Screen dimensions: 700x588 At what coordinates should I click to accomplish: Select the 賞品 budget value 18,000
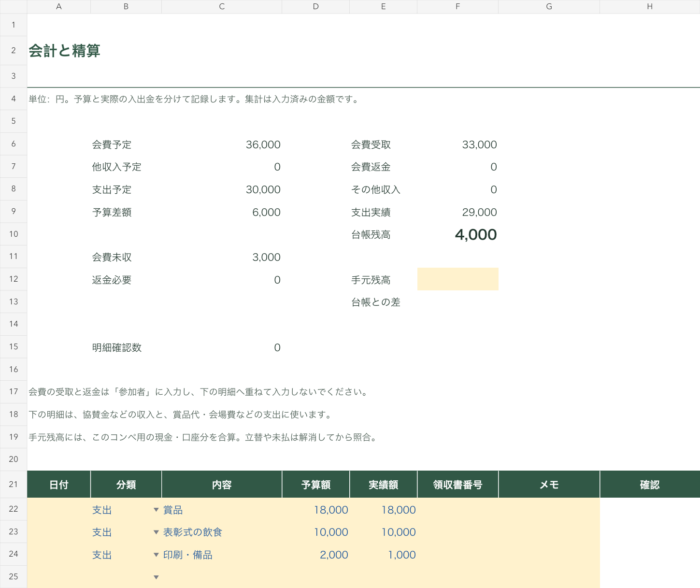331,510
